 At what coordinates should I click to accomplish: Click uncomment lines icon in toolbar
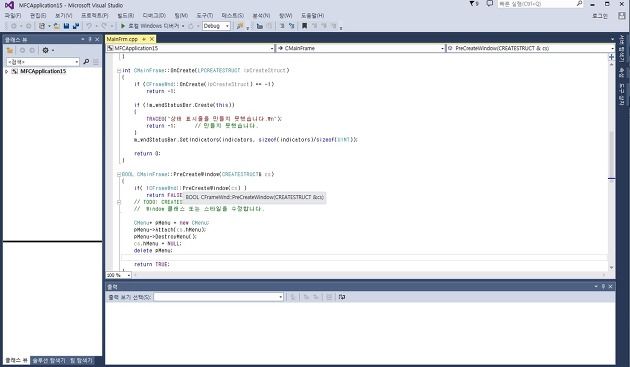292,26
